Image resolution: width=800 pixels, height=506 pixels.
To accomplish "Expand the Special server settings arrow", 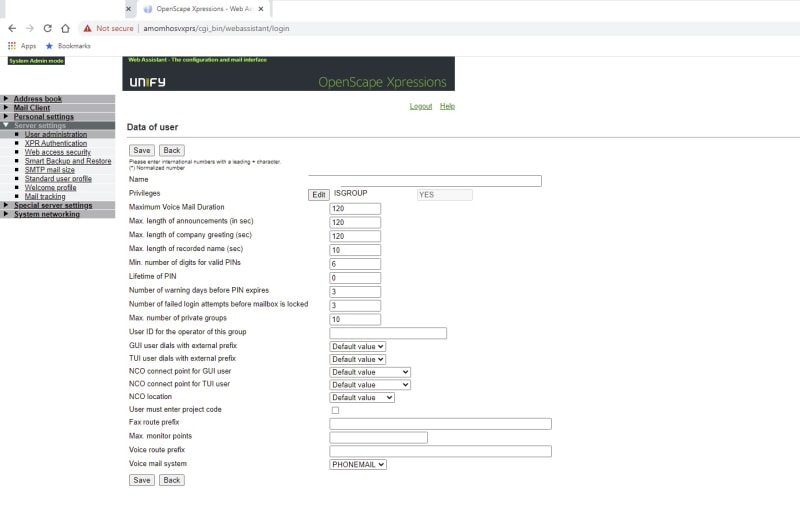I will [6, 205].
